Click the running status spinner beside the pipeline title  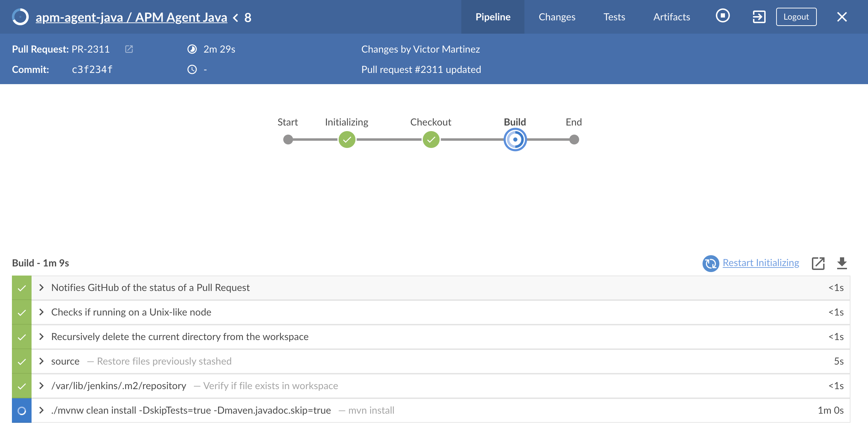pos(20,17)
